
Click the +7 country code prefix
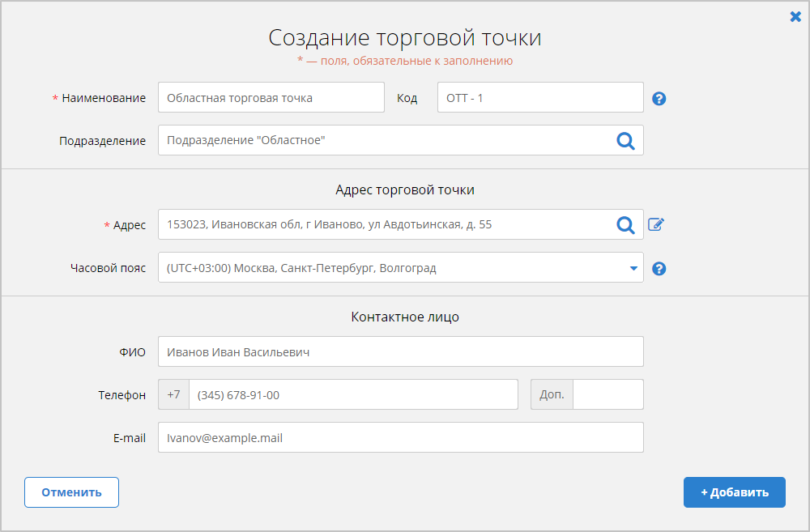pos(173,395)
